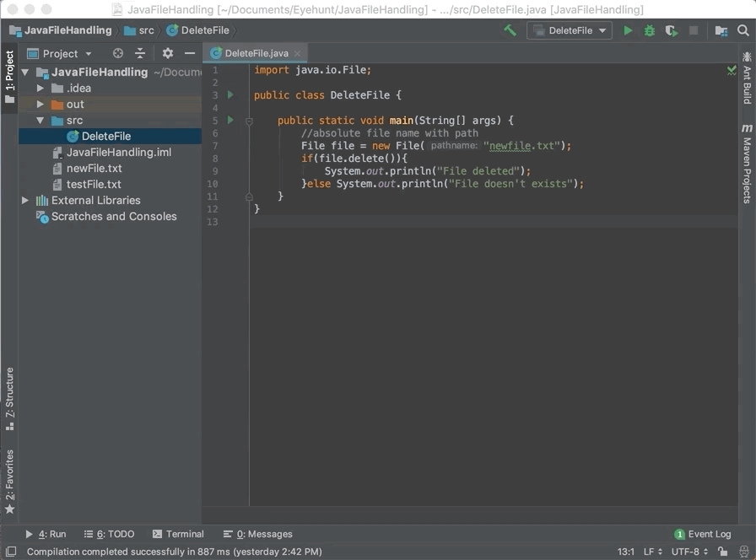Open the DeleteFile run configuration dropdown
The width and height of the screenshot is (756, 560).
570,31
